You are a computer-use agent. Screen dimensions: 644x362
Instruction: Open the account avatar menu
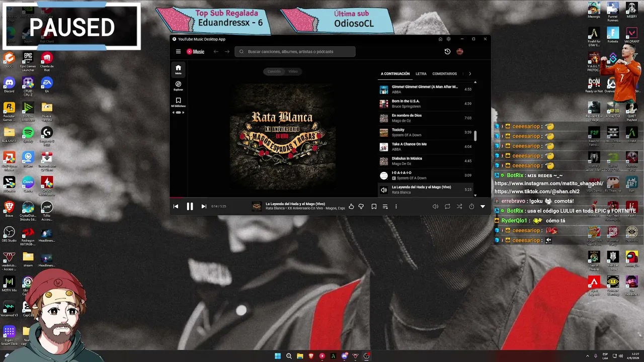click(459, 51)
